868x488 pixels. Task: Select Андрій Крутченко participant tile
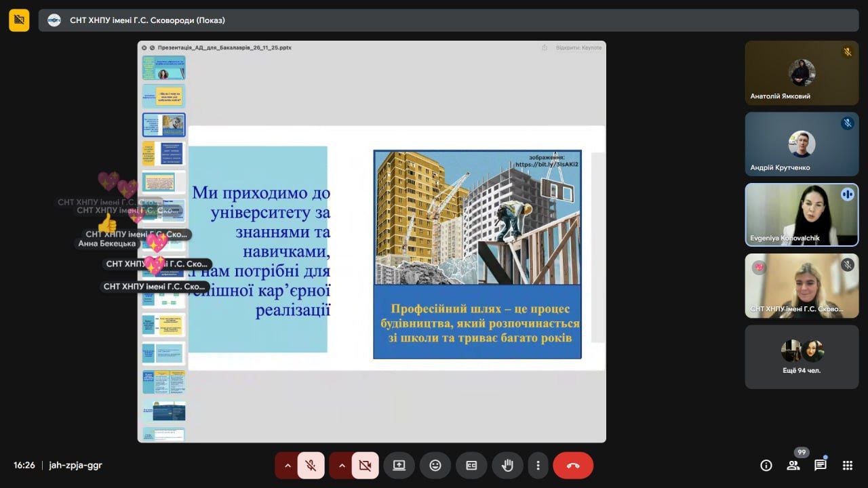802,144
